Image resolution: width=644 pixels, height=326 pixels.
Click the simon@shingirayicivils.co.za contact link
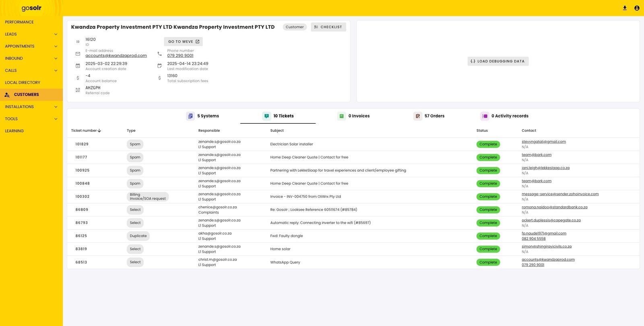[x=547, y=247]
